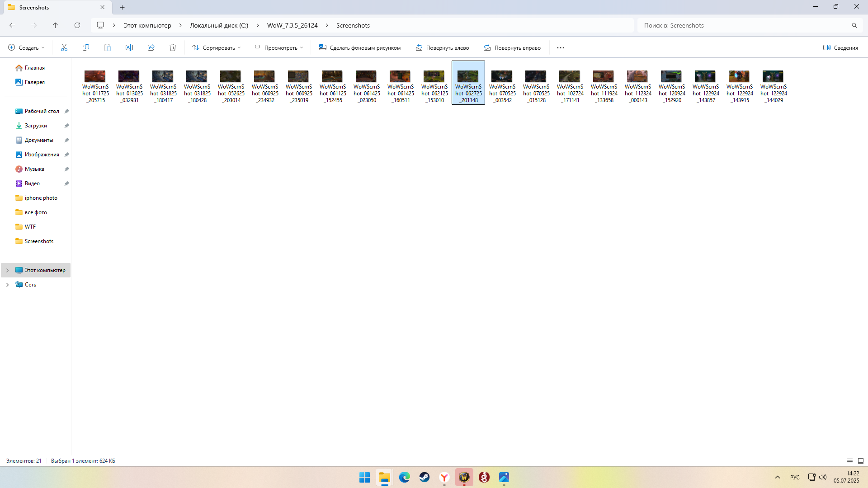Select file WoWScrnShot_013025_032931

point(129,83)
